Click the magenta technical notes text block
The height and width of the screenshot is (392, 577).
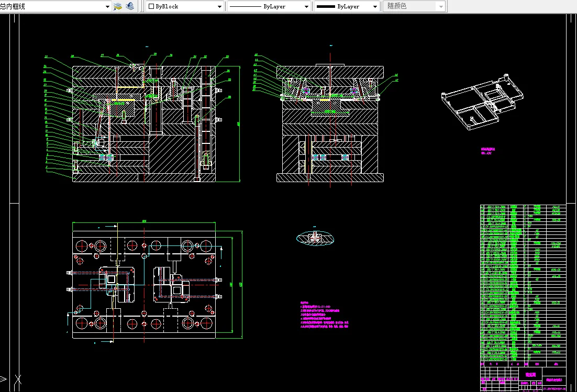pyautogui.click(x=324, y=315)
